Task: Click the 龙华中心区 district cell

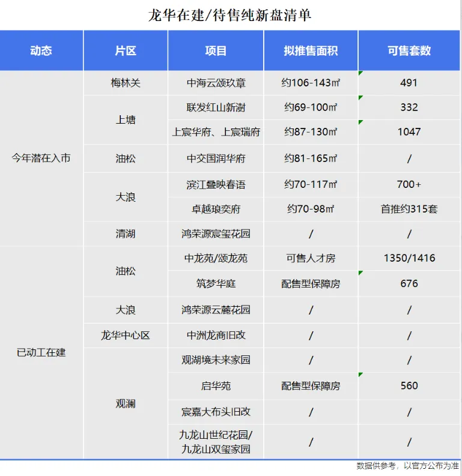Action: point(126,336)
